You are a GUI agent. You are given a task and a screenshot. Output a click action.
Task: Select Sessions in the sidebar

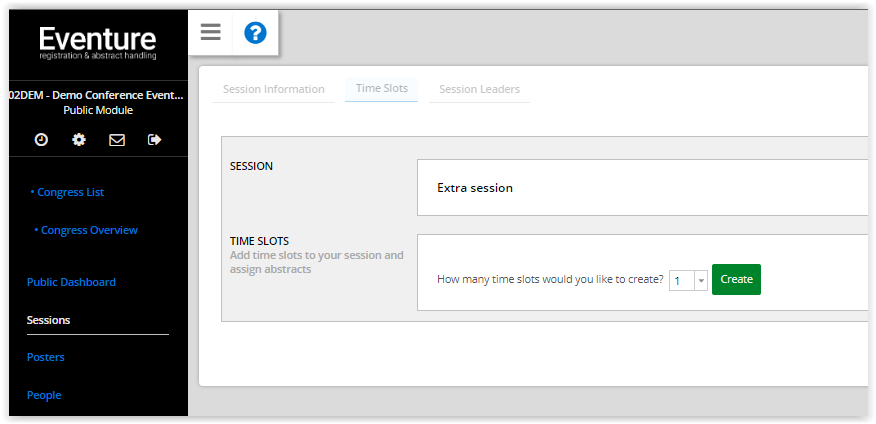pyautogui.click(x=49, y=320)
